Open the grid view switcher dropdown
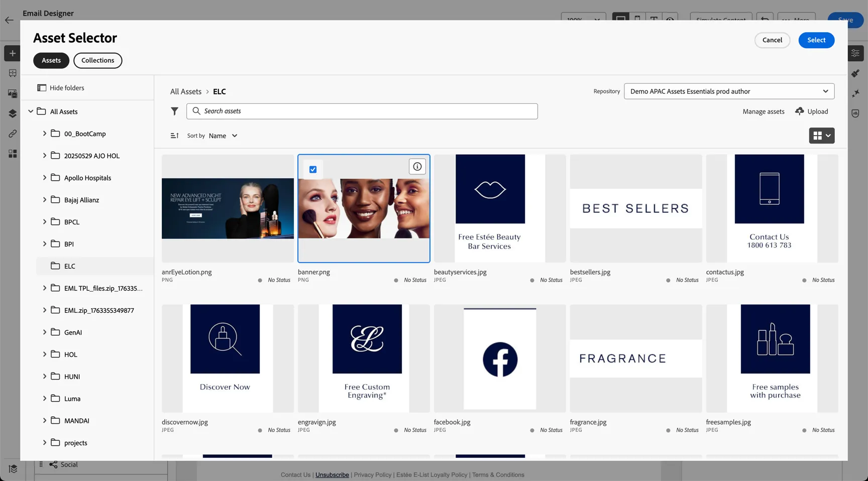This screenshot has width=868, height=481. click(821, 136)
